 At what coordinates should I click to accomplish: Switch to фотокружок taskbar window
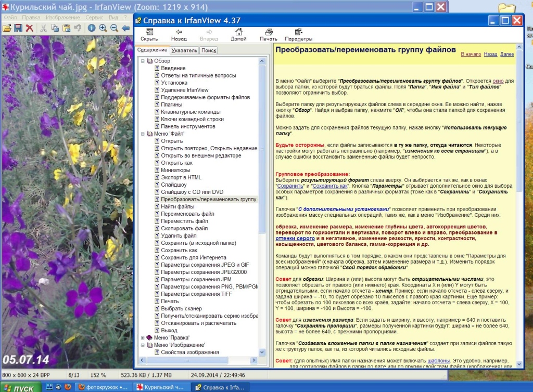click(x=104, y=387)
